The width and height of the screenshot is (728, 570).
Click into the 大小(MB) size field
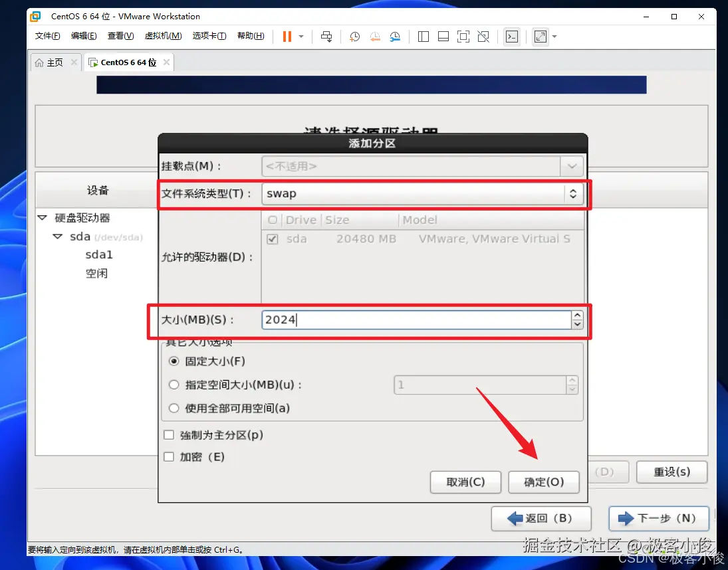(x=416, y=320)
